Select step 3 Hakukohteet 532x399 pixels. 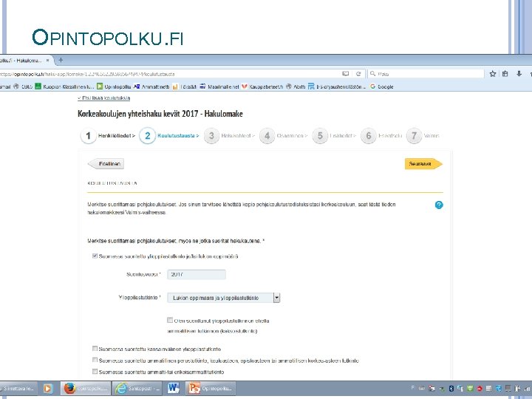pyautogui.click(x=229, y=136)
